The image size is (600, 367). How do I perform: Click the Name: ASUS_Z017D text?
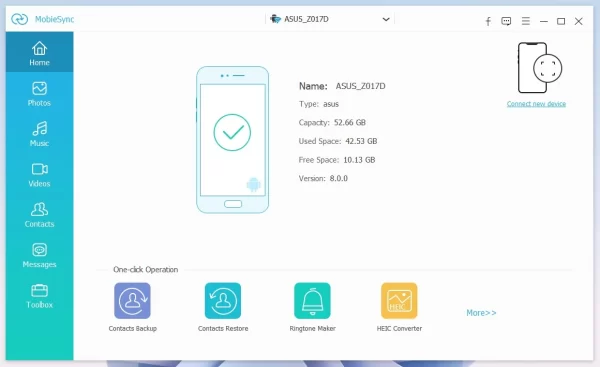click(342, 86)
